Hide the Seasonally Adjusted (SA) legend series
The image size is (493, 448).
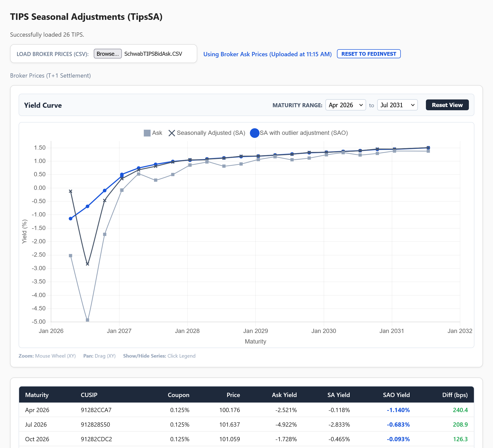point(207,133)
